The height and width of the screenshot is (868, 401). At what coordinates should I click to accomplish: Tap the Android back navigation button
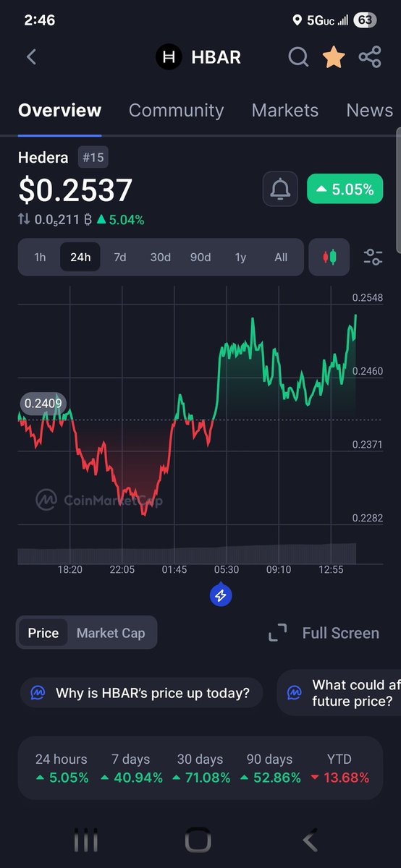[x=310, y=841]
